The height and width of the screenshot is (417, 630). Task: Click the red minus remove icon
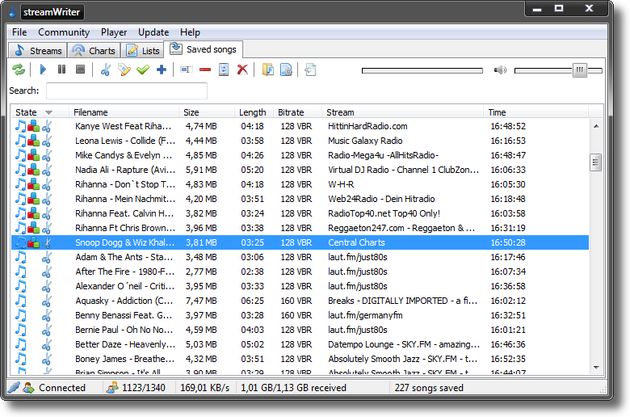coord(205,70)
